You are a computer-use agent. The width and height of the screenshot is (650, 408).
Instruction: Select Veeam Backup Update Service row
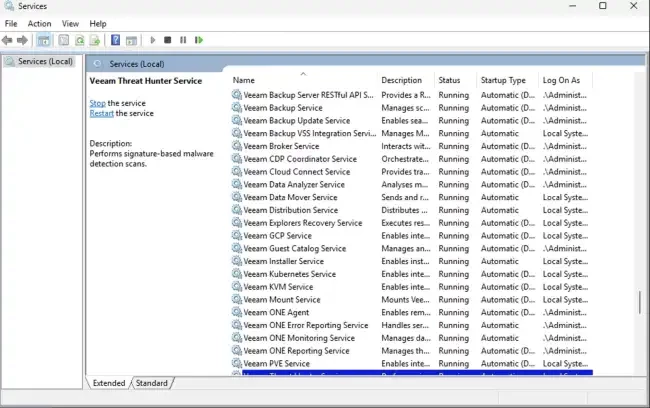(x=411, y=120)
